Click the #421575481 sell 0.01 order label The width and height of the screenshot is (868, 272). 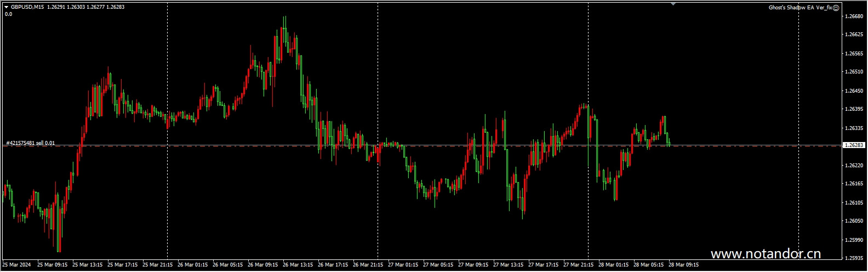(30, 143)
